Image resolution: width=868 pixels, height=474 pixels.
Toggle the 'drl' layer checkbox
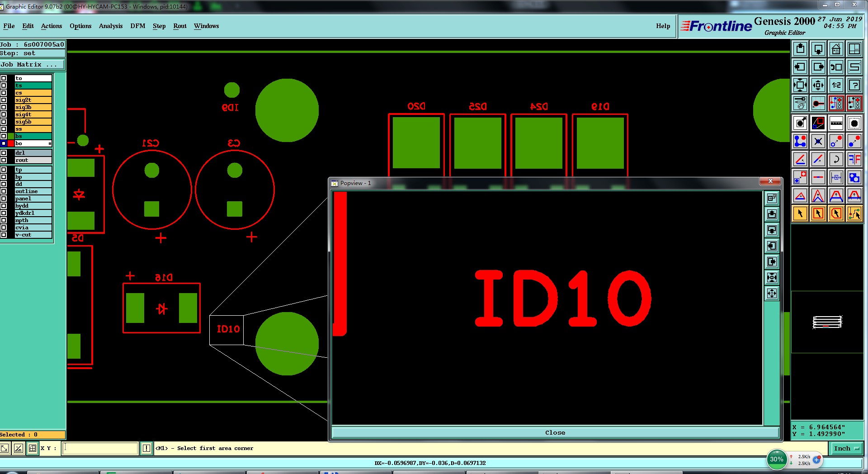click(4, 153)
